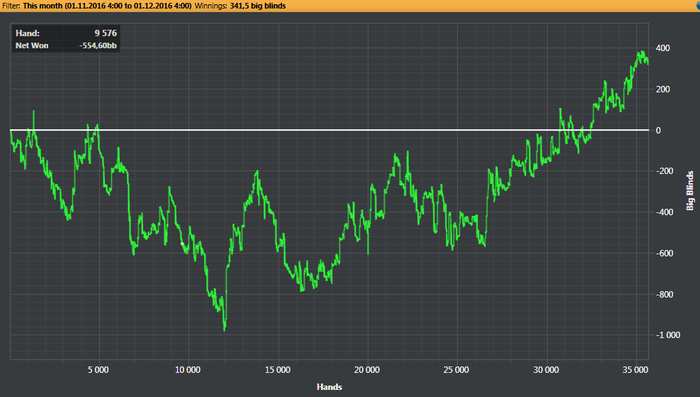Click the '-800' y-axis label
The width and height of the screenshot is (700, 397).
tap(664, 294)
